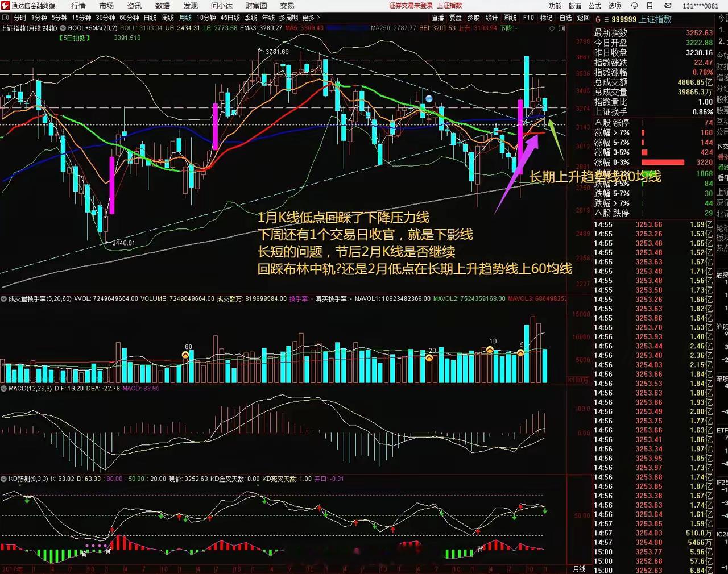Click the 返回 back button
The width and height of the screenshot is (728, 574).
coord(584,18)
